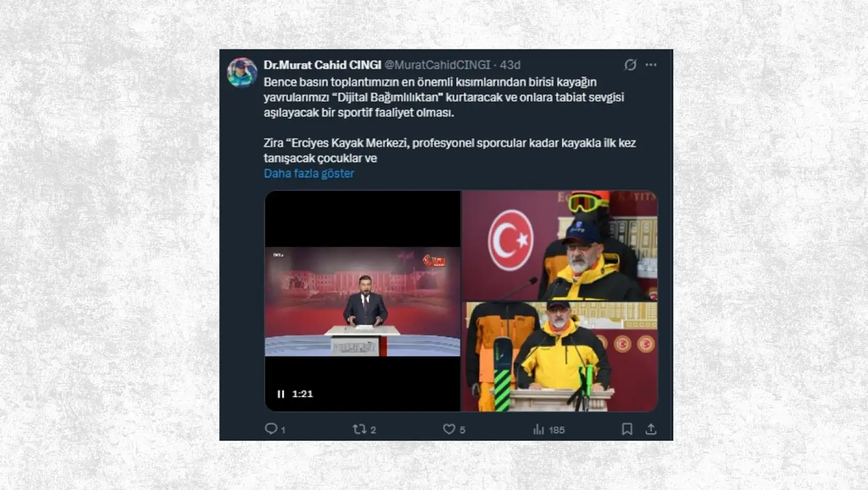Open the Grok circular icon near the tweet header
The image size is (868, 490).
[x=630, y=64]
